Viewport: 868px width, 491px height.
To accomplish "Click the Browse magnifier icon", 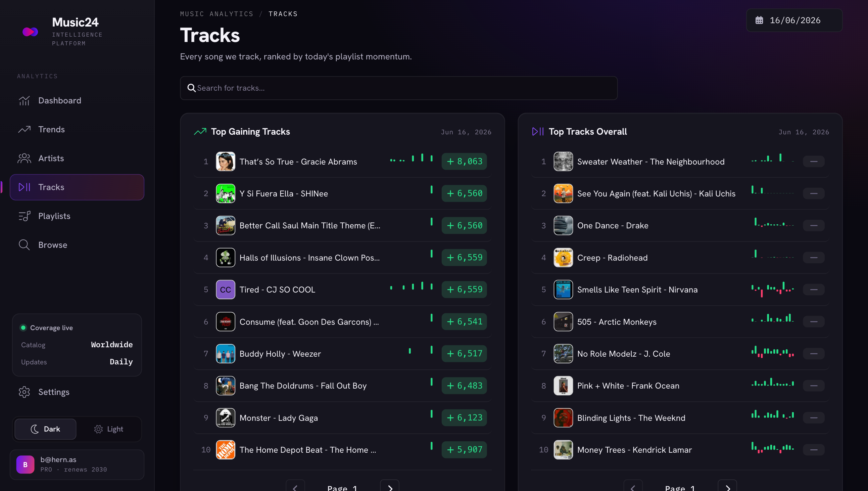I will tap(24, 245).
